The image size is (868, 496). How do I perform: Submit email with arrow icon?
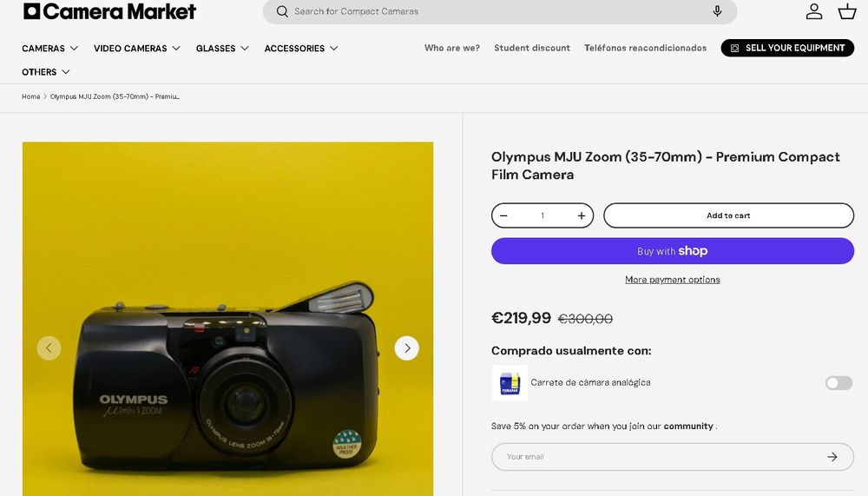pos(832,457)
